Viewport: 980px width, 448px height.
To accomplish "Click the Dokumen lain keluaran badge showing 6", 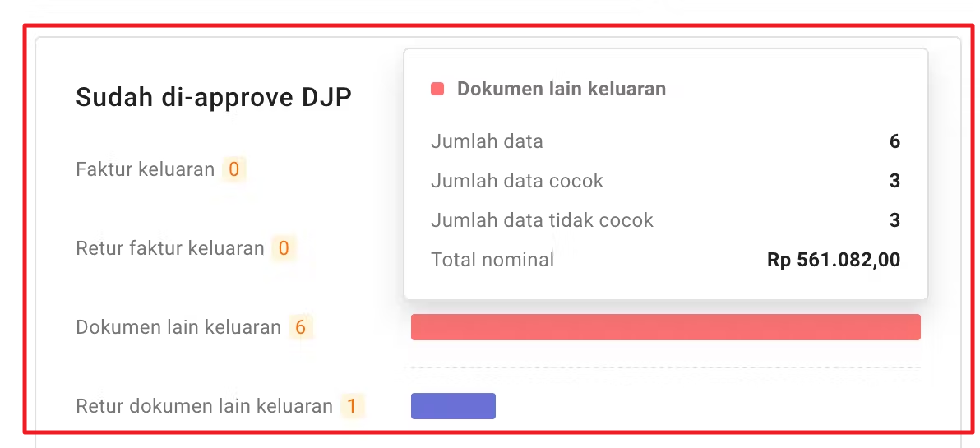I will [300, 327].
